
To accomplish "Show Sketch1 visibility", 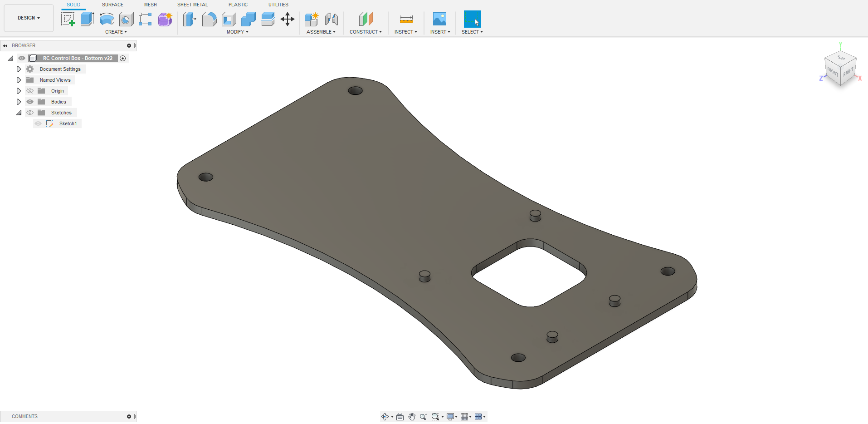I will (x=38, y=123).
